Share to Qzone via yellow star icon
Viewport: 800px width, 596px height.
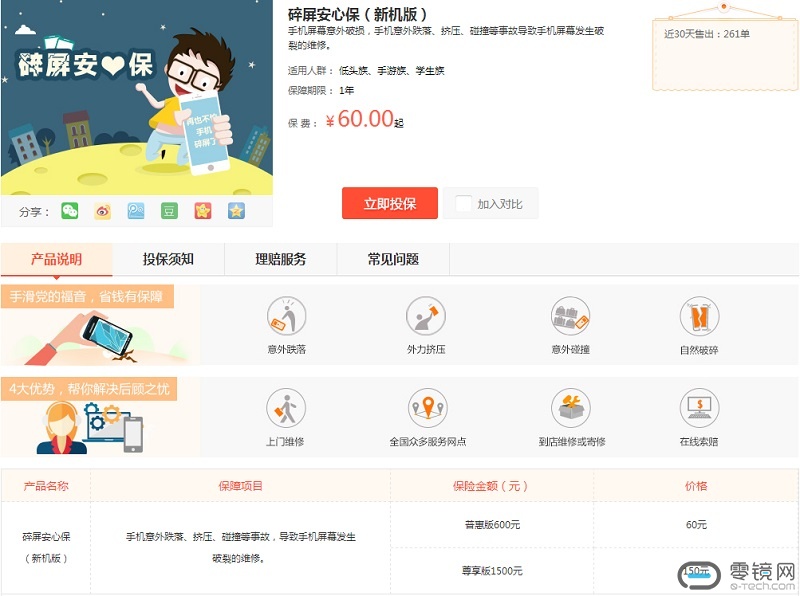point(236,211)
